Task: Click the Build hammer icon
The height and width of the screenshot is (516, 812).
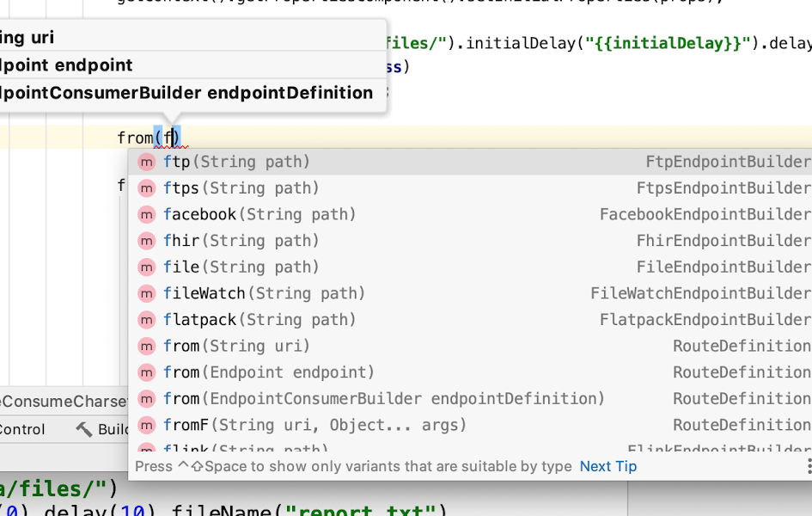Action: pos(84,429)
